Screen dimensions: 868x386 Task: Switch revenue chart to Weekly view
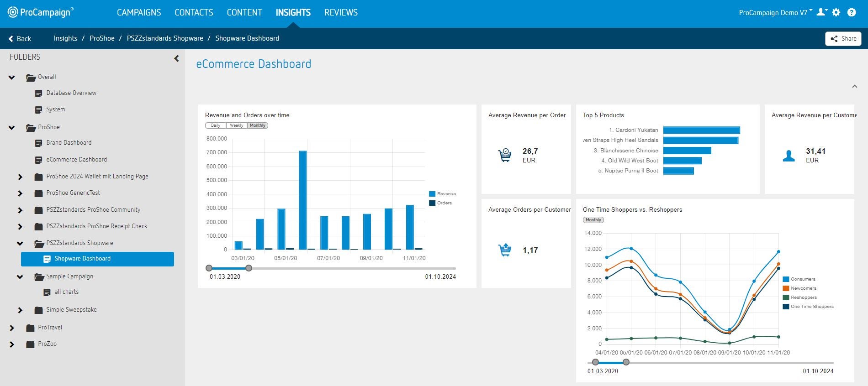click(236, 125)
